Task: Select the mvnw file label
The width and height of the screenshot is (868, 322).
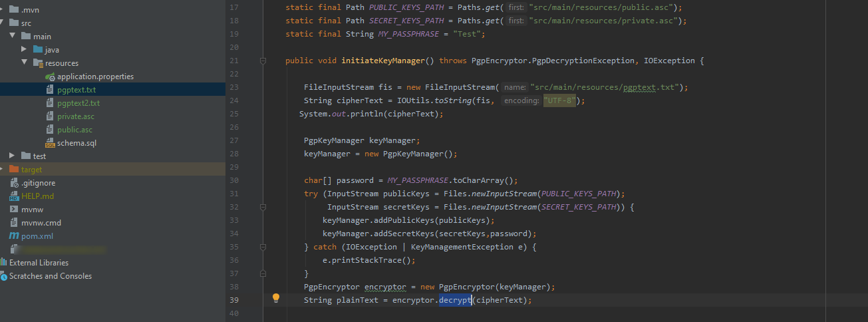Action: click(x=33, y=210)
